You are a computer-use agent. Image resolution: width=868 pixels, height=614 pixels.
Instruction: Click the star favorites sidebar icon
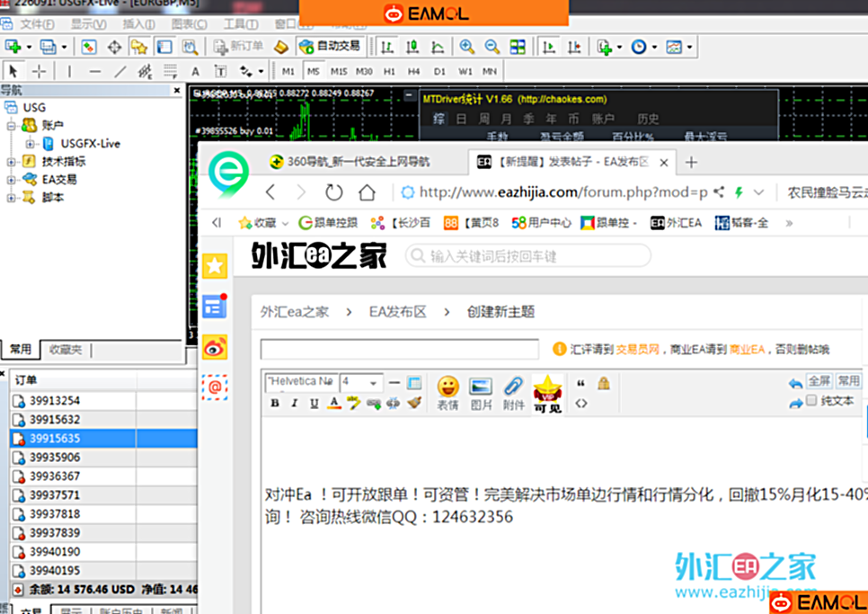pos(215,266)
